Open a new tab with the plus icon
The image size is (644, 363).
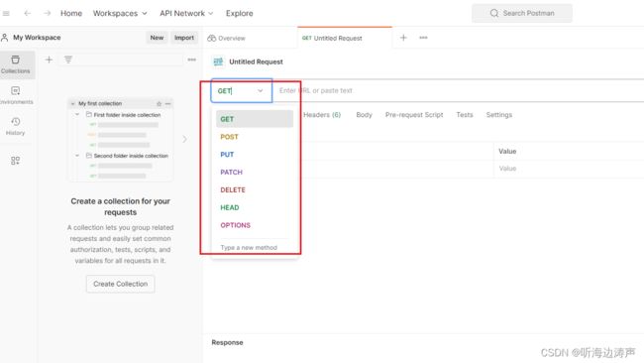click(403, 38)
